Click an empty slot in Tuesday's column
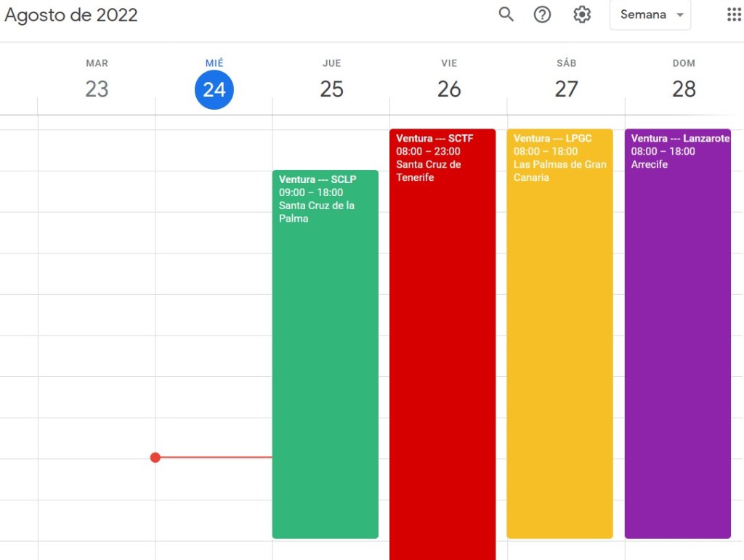Image resolution: width=744 pixels, height=560 pixels. tap(97, 291)
